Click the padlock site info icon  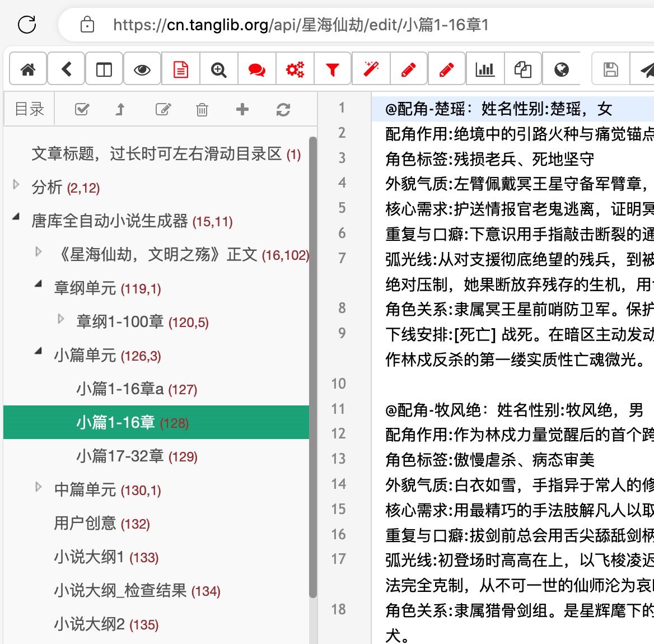pos(87,24)
